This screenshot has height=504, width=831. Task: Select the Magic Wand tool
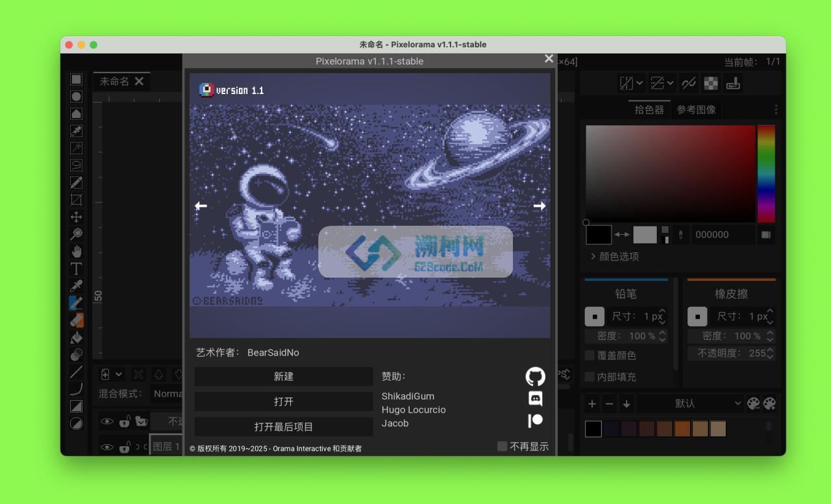(76, 149)
